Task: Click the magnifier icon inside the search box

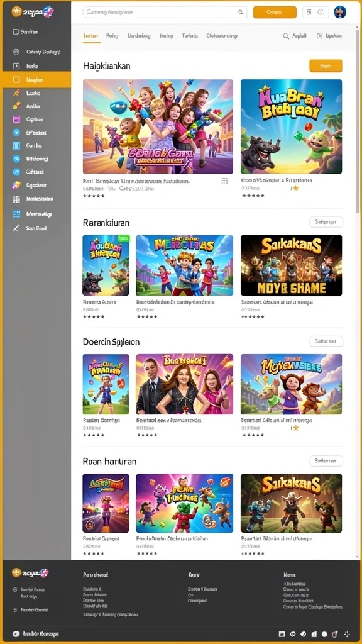Action: coord(241,13)
